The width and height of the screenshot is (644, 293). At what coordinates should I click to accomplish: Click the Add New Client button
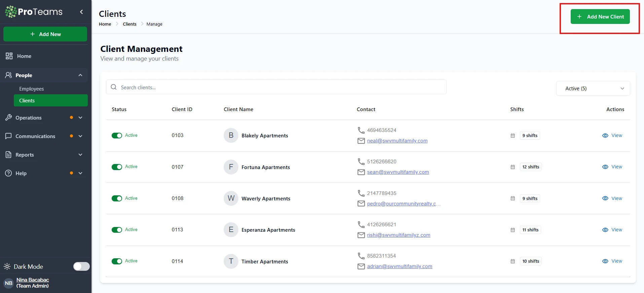pyautogui.click(x=600, y=17)
